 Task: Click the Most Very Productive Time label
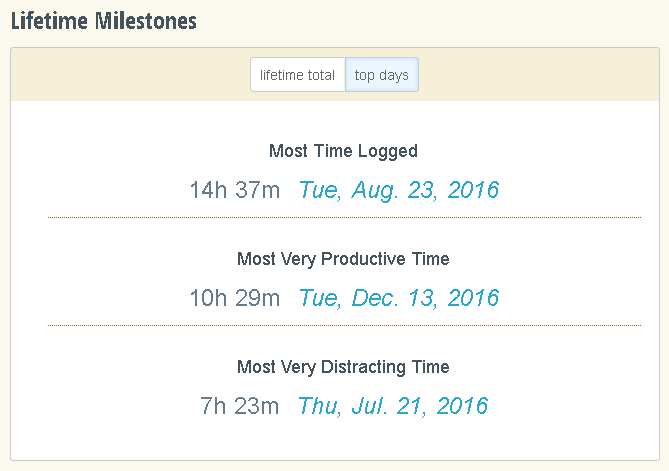343,259
